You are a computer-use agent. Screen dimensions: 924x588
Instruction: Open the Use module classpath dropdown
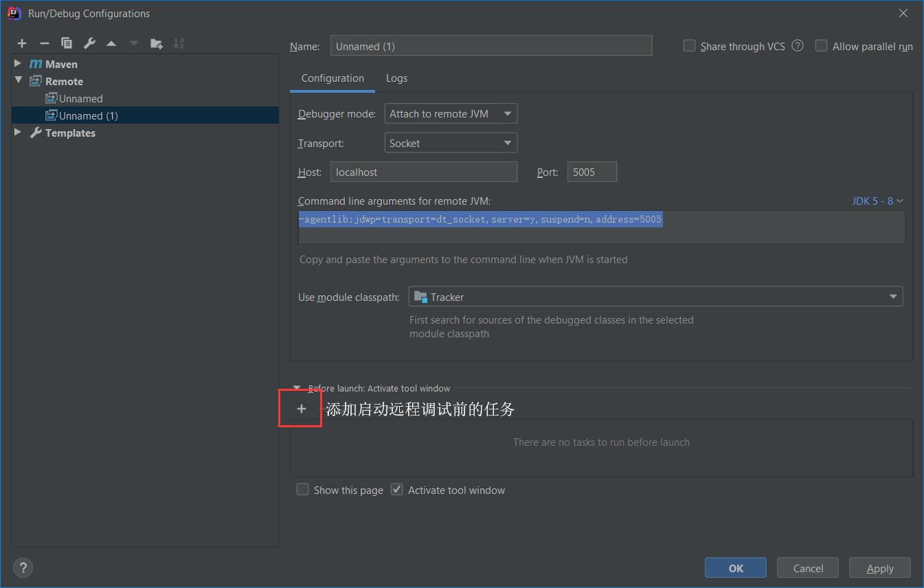(655, 297)
